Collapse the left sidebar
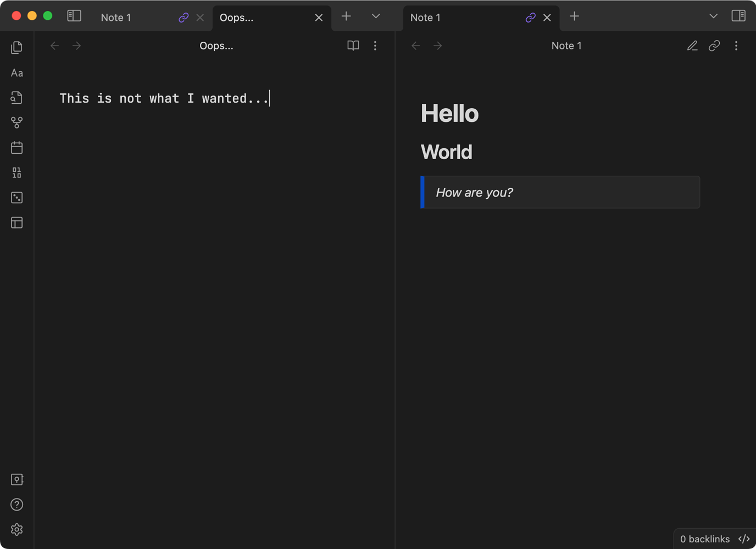 pos(74,16)
